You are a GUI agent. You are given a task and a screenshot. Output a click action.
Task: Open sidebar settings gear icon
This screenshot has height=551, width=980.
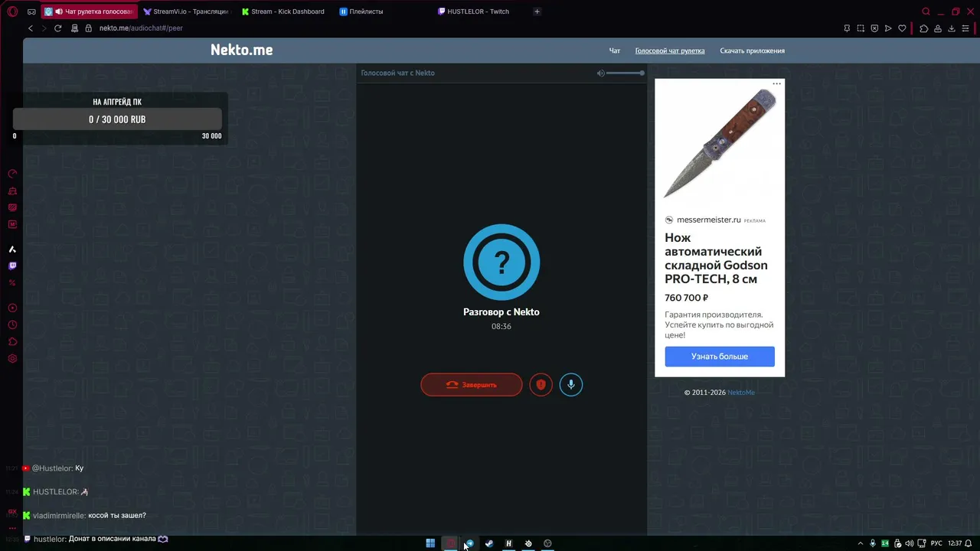point(12,359)
